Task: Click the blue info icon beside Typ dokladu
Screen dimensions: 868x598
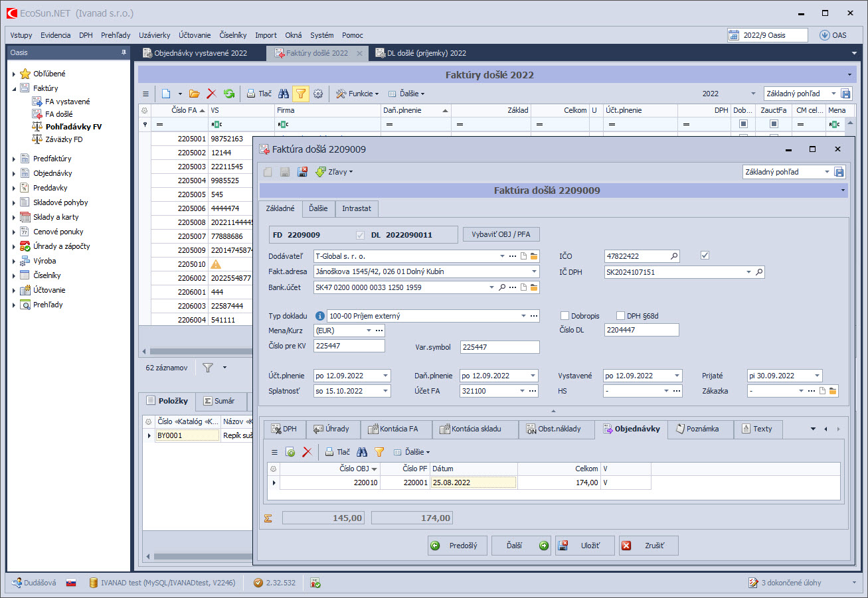Action: click(x=319, y=316)
